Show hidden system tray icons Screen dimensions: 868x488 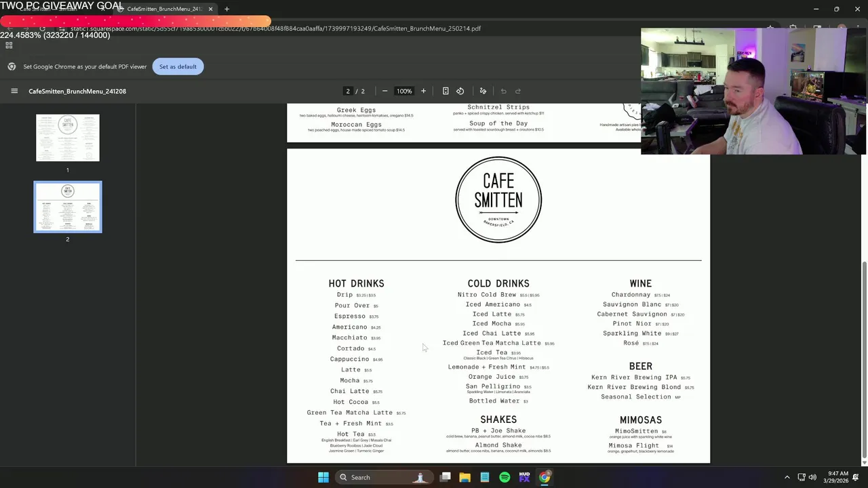click(x=787, y=477)
